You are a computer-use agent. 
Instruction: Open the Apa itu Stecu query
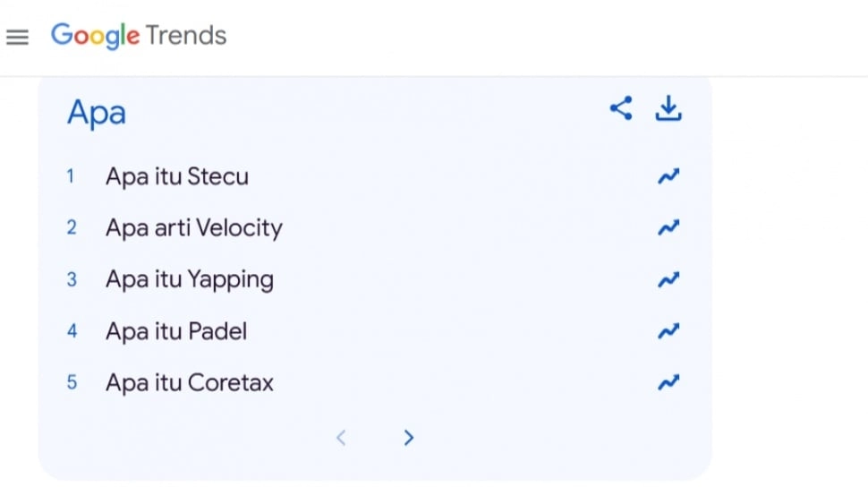point(177,176)
